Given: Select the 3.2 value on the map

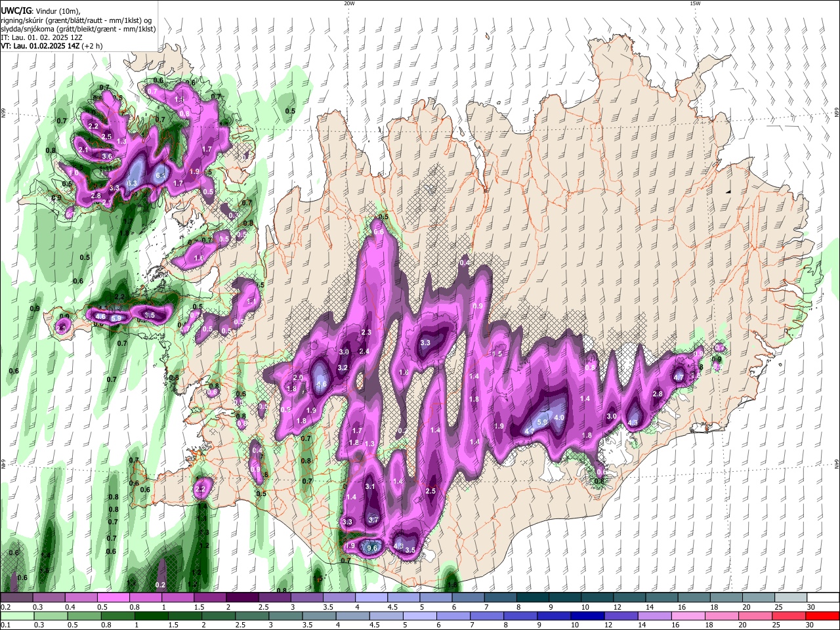Looking at the screenshot, I should pos(342,368).
